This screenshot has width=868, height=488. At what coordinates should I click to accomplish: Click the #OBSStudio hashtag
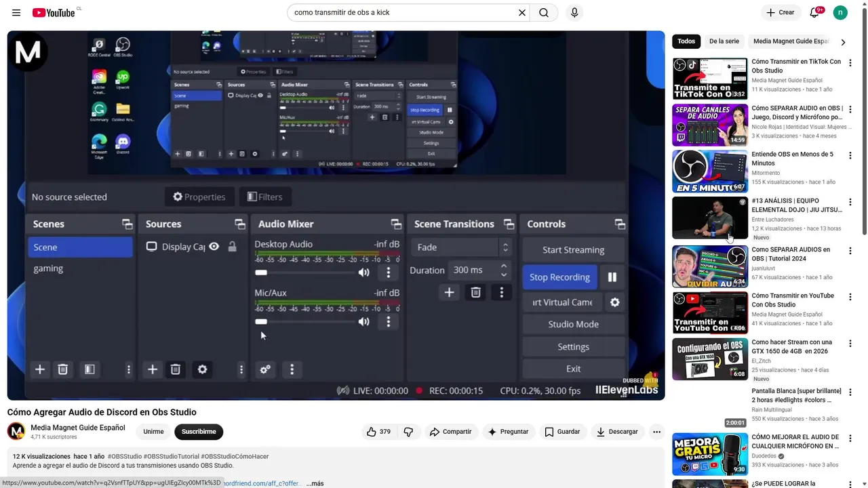point(125,456)
